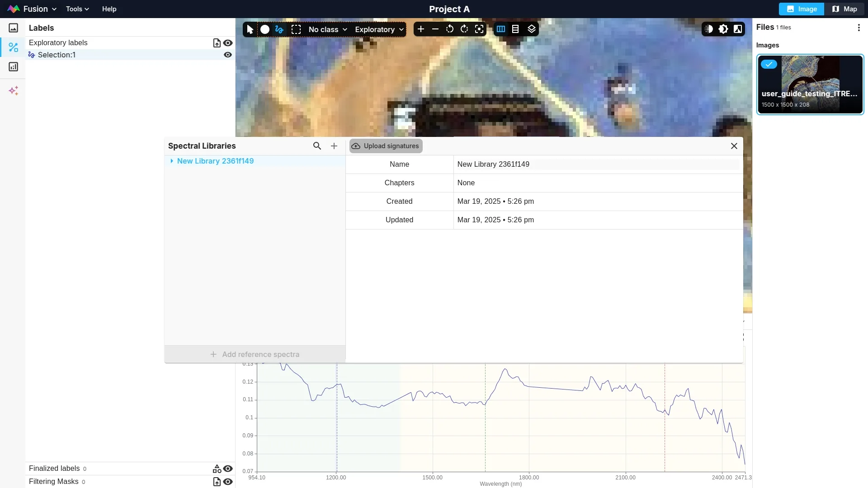This screenshot has height=488, width=868.
Task: Expand New Library 2361f149 tree item
Action: pos(172,161)
